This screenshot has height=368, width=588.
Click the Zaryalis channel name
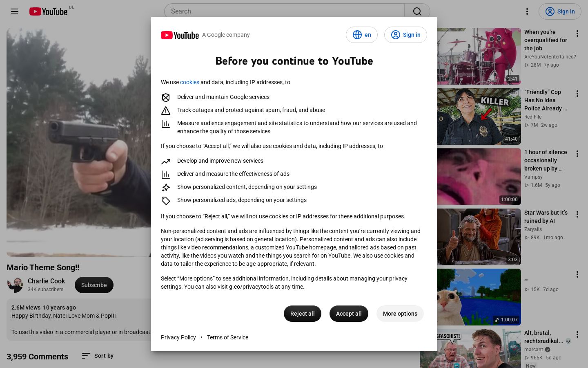pos(533,229)
